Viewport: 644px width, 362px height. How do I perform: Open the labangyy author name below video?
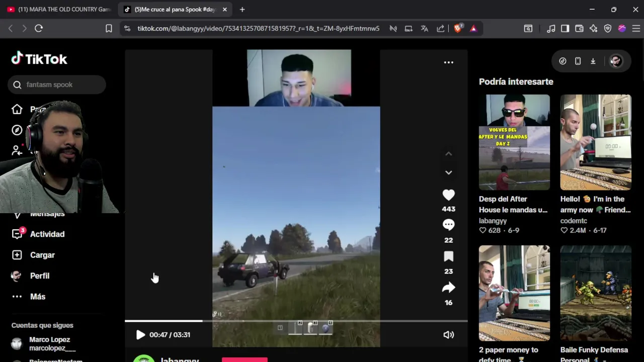(x=180, y=360)
